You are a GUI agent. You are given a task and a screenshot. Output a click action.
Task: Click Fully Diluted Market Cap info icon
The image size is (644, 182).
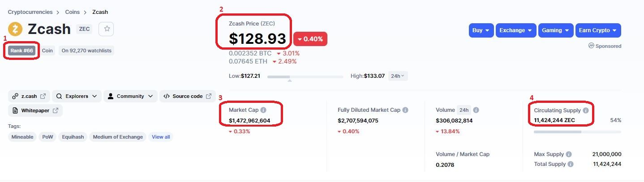click(405, 110)
